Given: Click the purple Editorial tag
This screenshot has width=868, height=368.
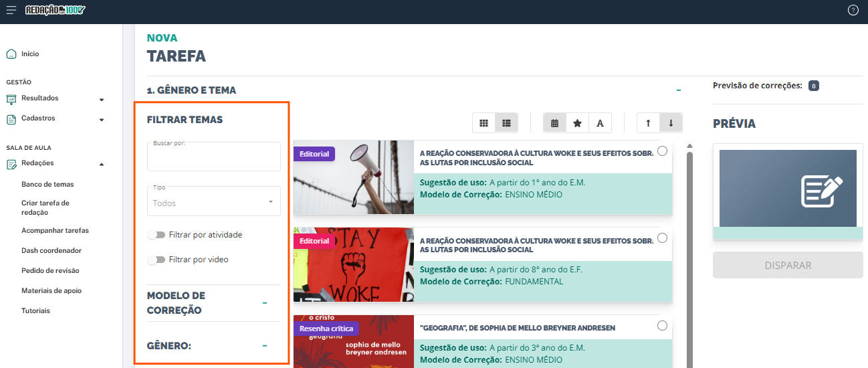Looking at the screenshot, I should point(314,154).
